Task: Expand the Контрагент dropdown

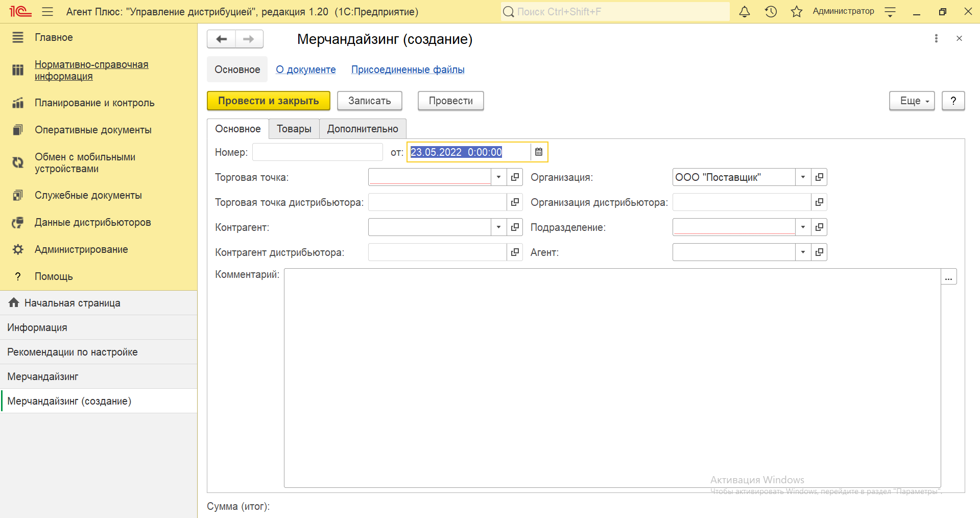Action: [498, 227]
